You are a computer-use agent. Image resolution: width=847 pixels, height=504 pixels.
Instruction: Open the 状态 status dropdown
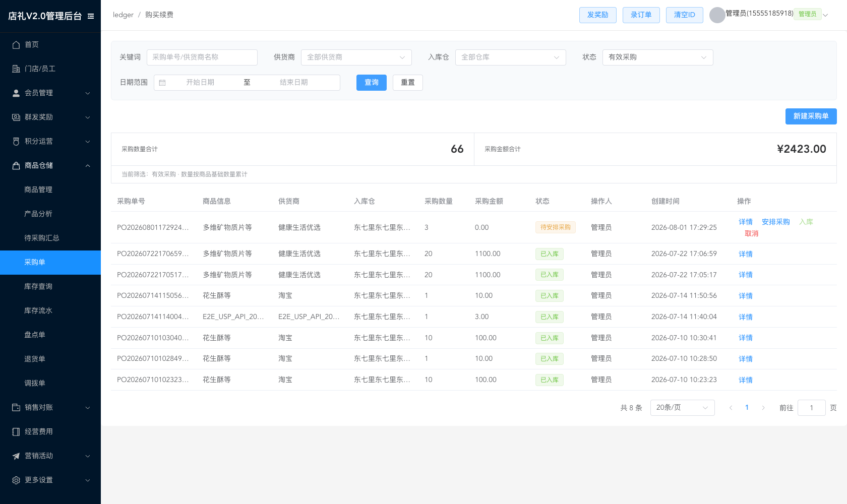click(658, 57)
